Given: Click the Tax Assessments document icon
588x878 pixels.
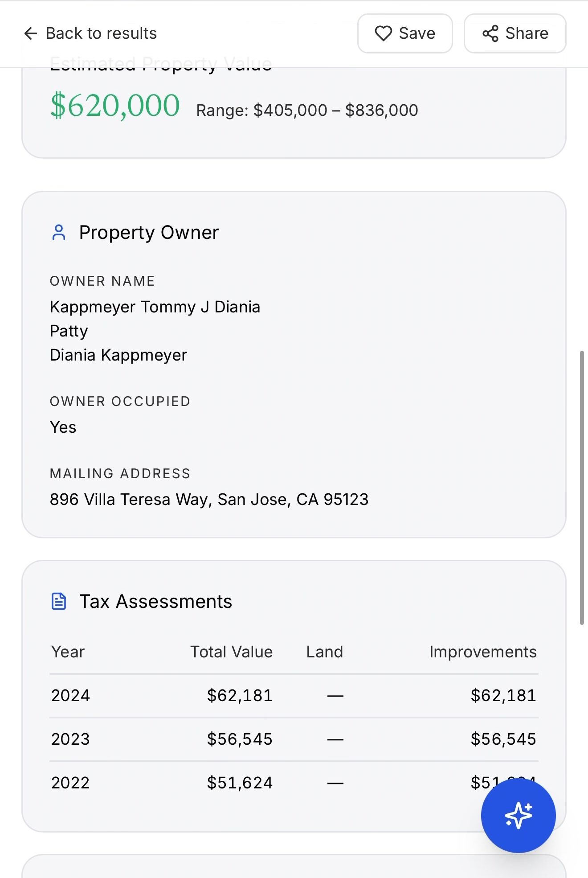Looking at the screenshot, I should 59,601.
